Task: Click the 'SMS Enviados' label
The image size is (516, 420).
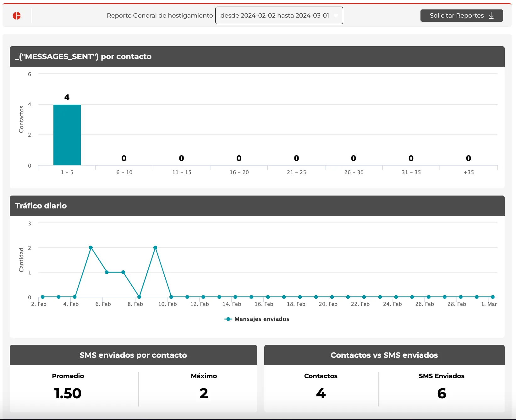Action: [442, 376]
